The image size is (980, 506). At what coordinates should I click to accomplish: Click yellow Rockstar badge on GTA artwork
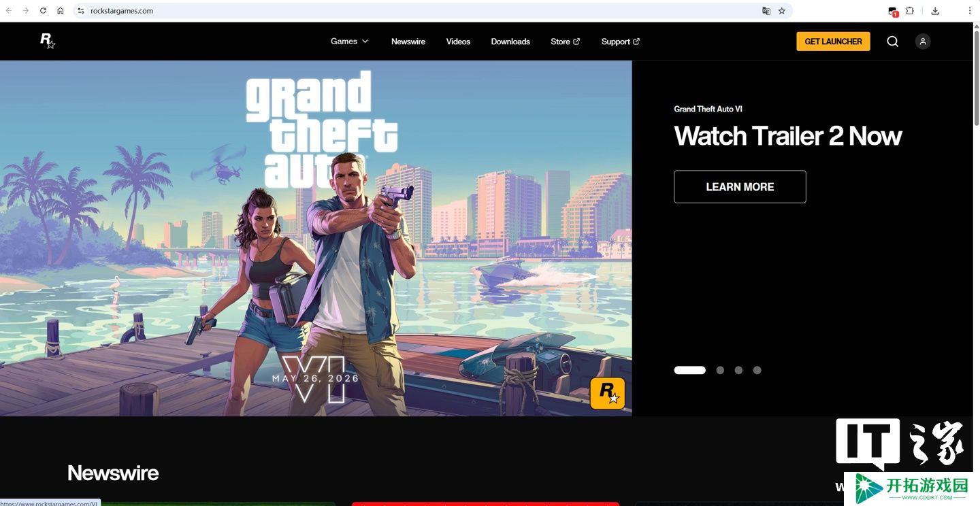coord(607,394)
